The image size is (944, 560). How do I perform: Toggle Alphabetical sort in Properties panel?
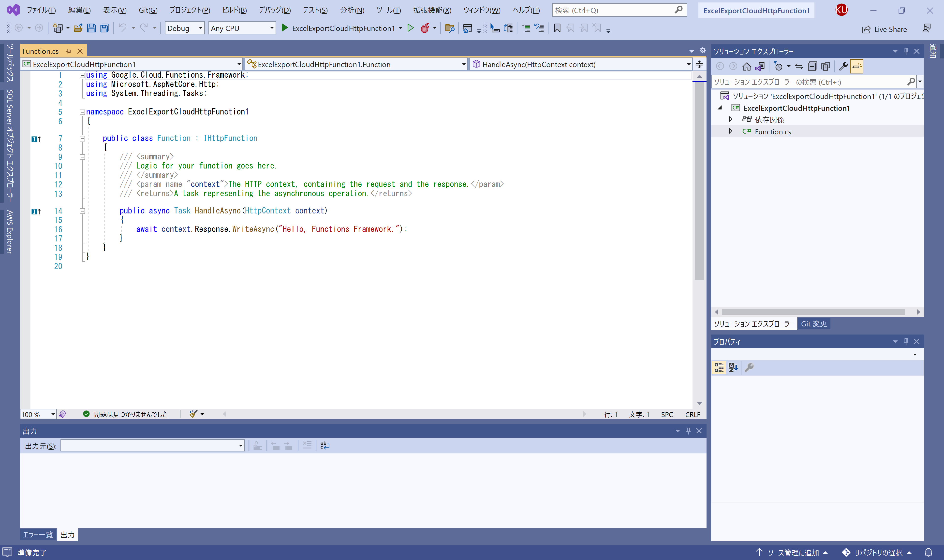pos(733,367)
